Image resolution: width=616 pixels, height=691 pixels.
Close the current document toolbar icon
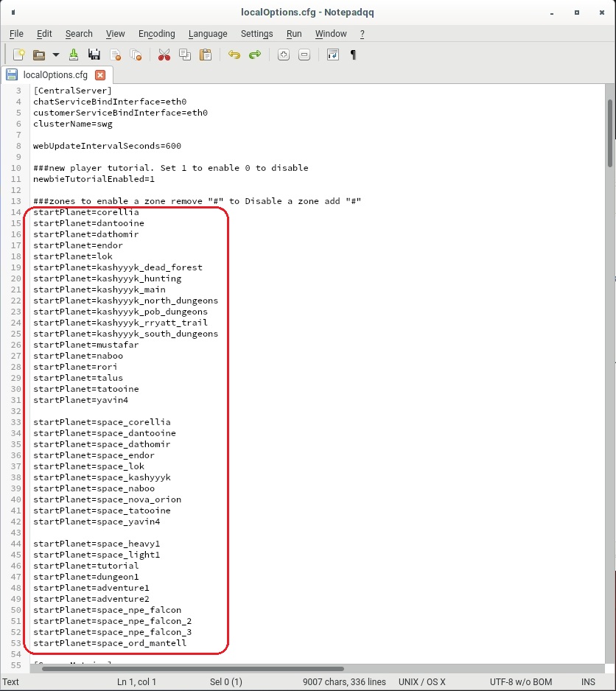[x=115, y=55]
